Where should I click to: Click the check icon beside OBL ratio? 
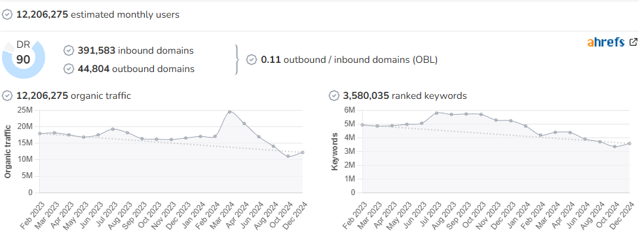252,60
